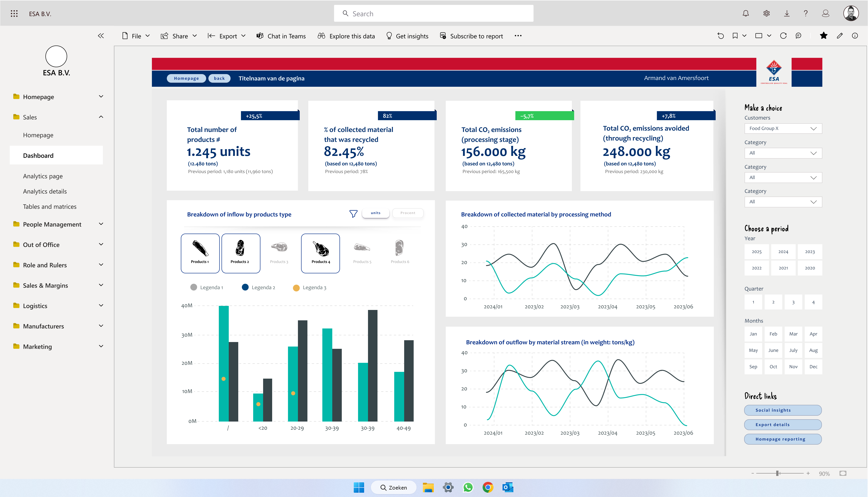The height and width of the screenshot is (497, 868).
Task: Select month Oct
Action: [773, 367]
